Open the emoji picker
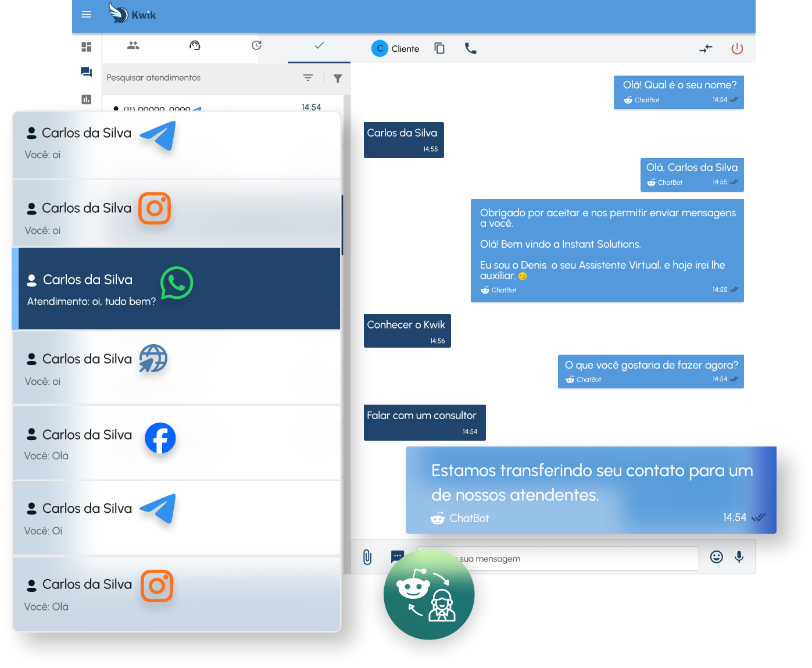812x668 pixels. point(717,557)
